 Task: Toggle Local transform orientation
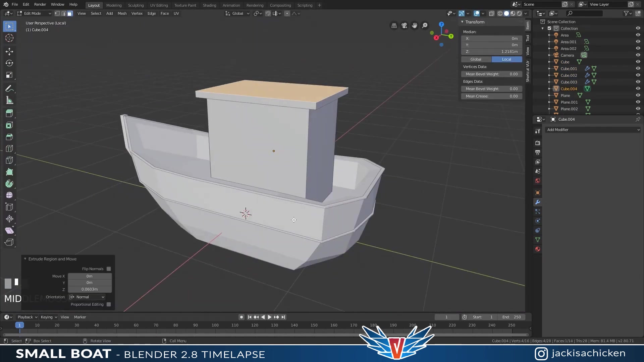point(507,59)
